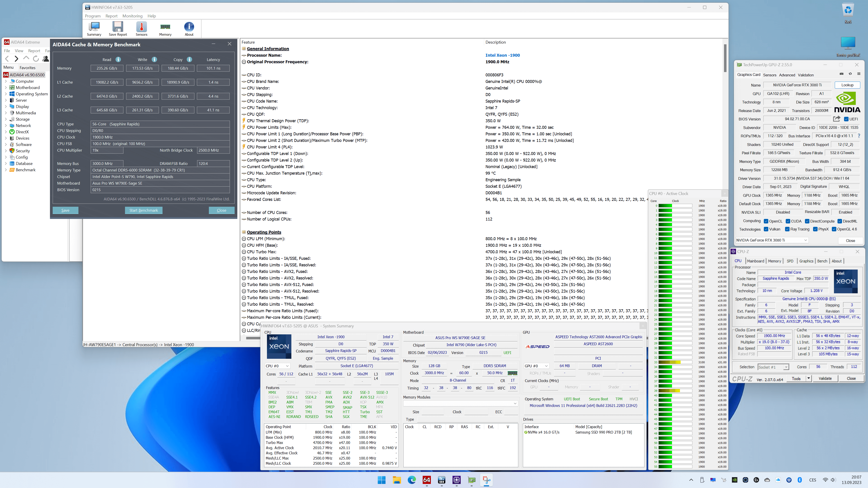Image resolution: width=868 pixels, height=488 pixels.
Task: Open File Explorer from taskbar
Action: click(x=397, y=480)
